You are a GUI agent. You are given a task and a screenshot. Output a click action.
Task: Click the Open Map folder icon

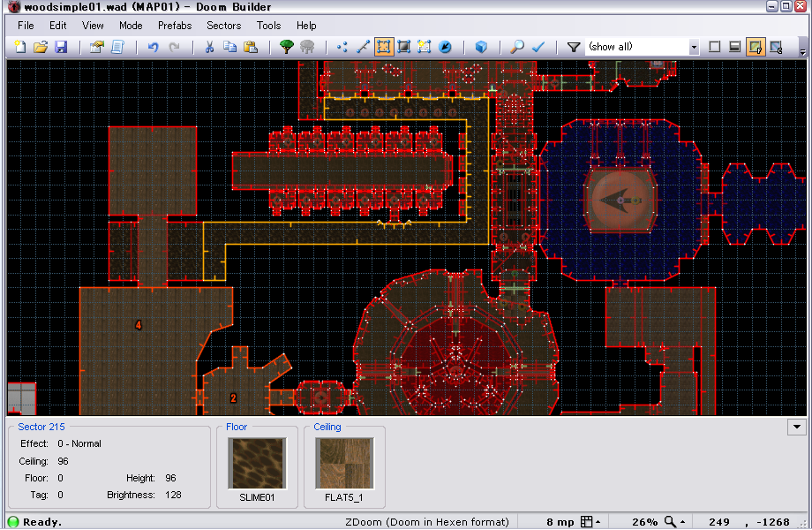click(41, 47)
